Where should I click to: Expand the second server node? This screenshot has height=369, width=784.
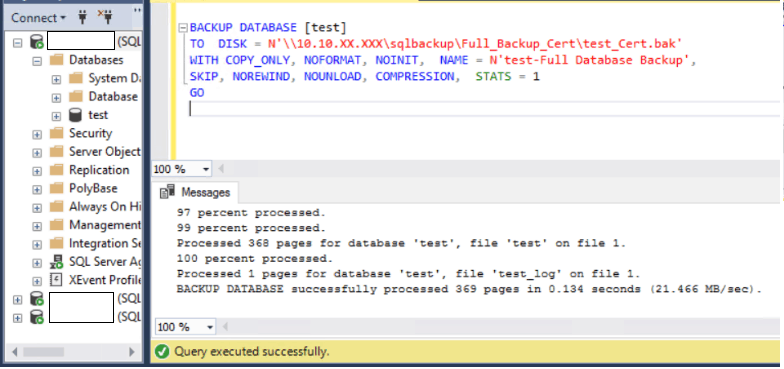pyautogui.click(x=18, y=300)
